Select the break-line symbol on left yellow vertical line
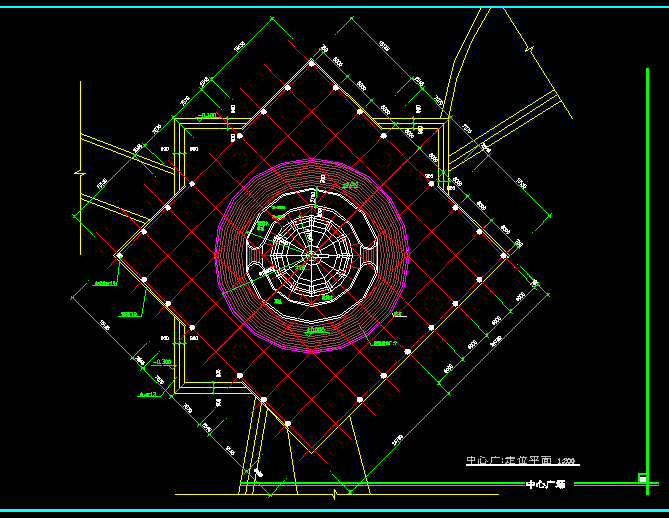669x518 pixels. pos(79,170)
